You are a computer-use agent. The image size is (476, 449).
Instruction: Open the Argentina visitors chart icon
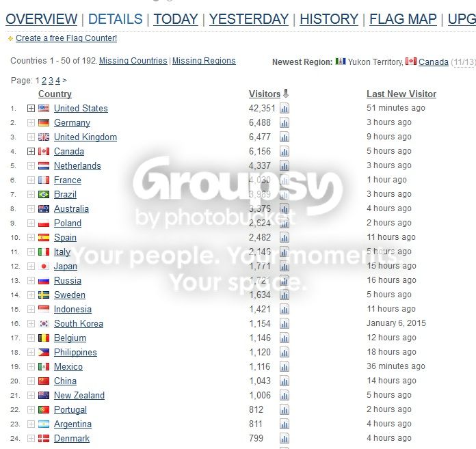(x=285, y=424)
